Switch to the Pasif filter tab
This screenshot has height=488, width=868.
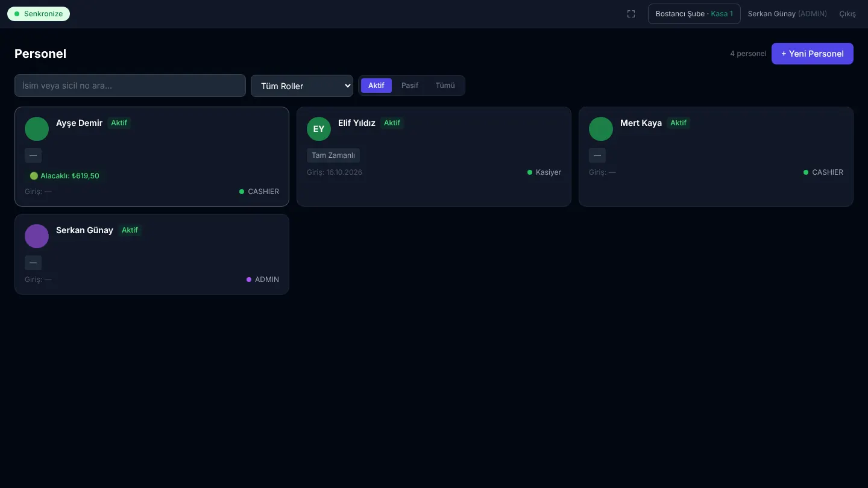click(x=410, y=86)
